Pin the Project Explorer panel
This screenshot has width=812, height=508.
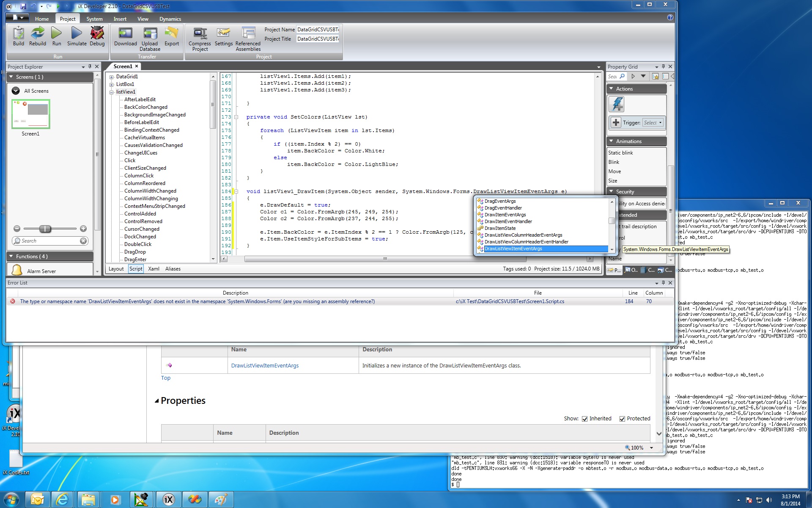click(90, 66)
